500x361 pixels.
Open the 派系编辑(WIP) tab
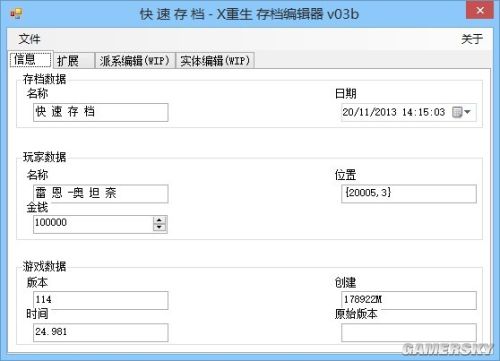[x=135, y=61]
